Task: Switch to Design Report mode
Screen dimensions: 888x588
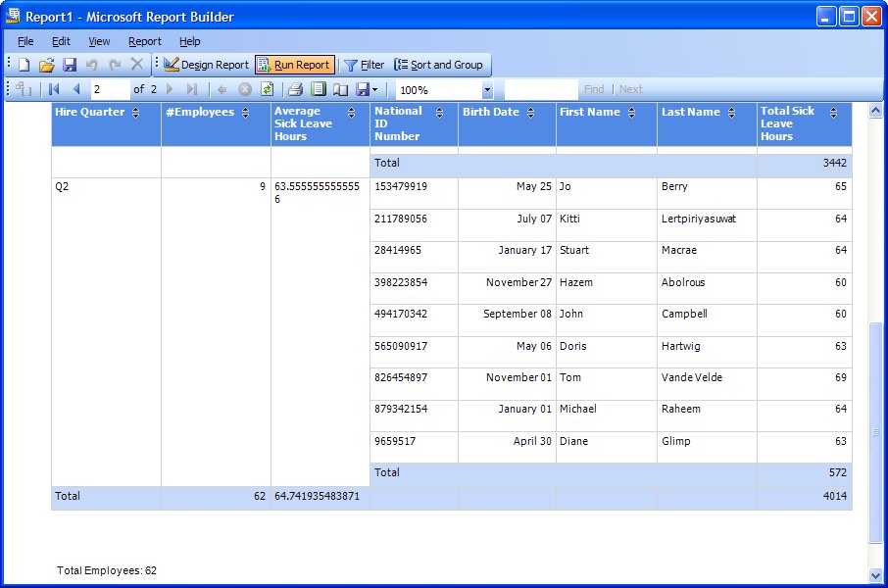Action: click(x=206, y=65)
